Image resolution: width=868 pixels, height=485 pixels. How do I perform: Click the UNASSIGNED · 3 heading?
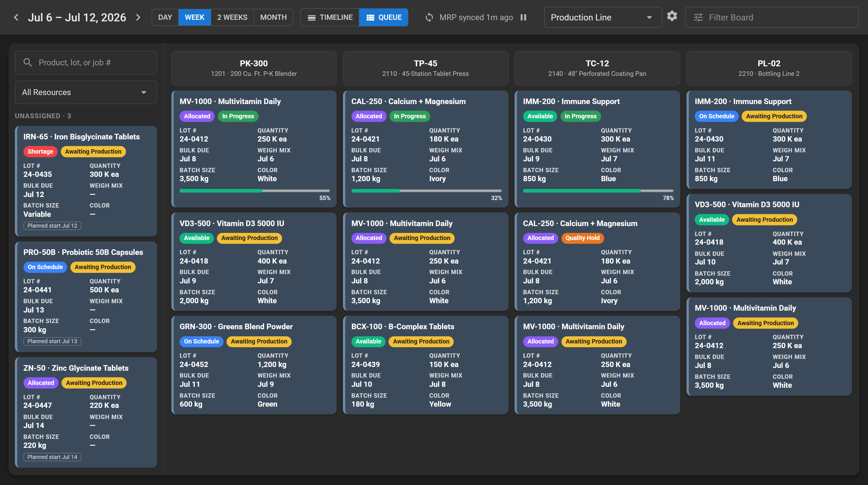(x=43, y=116)
